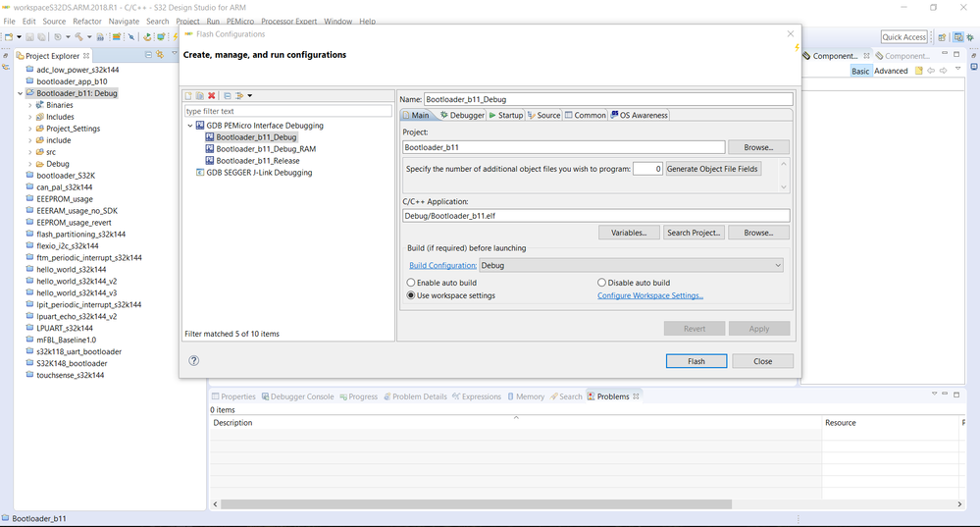The height and width of the screenshot is (527, 980).
Task: Open the Debugger Console tab
Action: coord(297,396)
